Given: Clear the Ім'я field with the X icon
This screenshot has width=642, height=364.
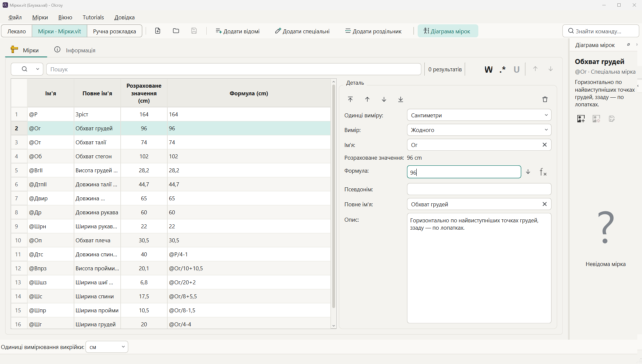Looking at the screenshot, I should click(x=544, y=145).
